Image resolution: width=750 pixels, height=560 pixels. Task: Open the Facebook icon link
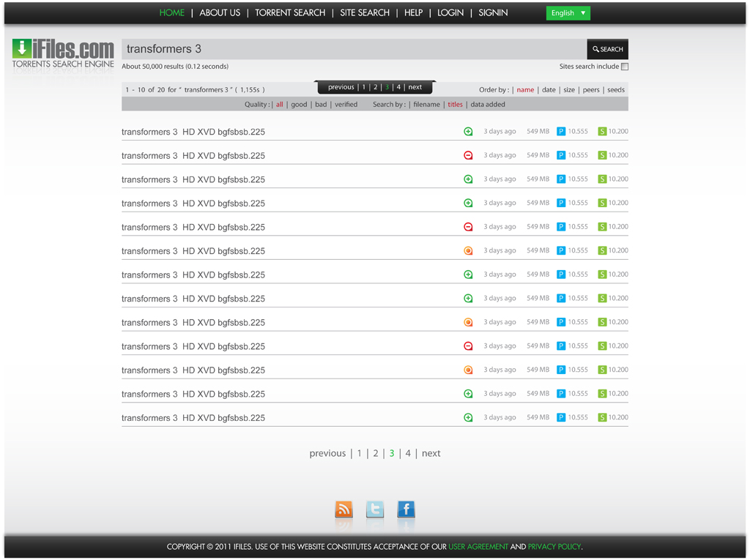(x=406, y=509)
